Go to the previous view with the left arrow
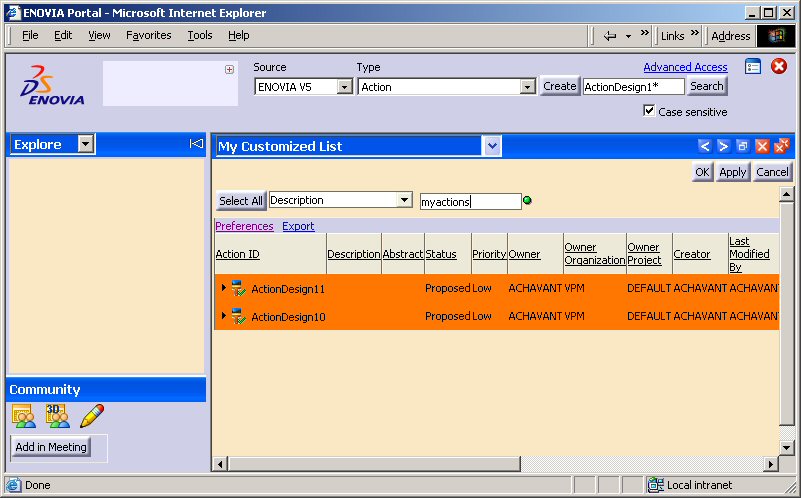The image size is (801, 498). tap(704, 147)
